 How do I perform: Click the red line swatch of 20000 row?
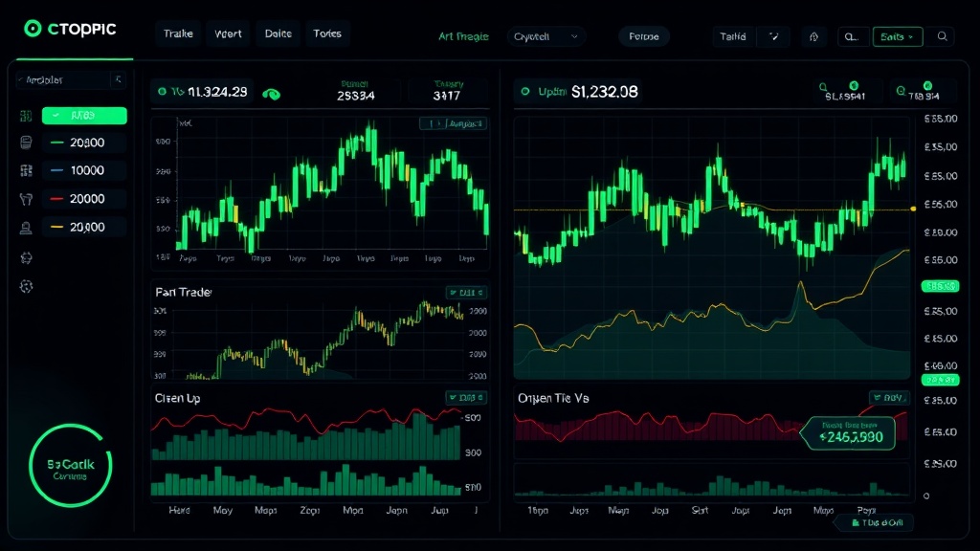point(56,199)
